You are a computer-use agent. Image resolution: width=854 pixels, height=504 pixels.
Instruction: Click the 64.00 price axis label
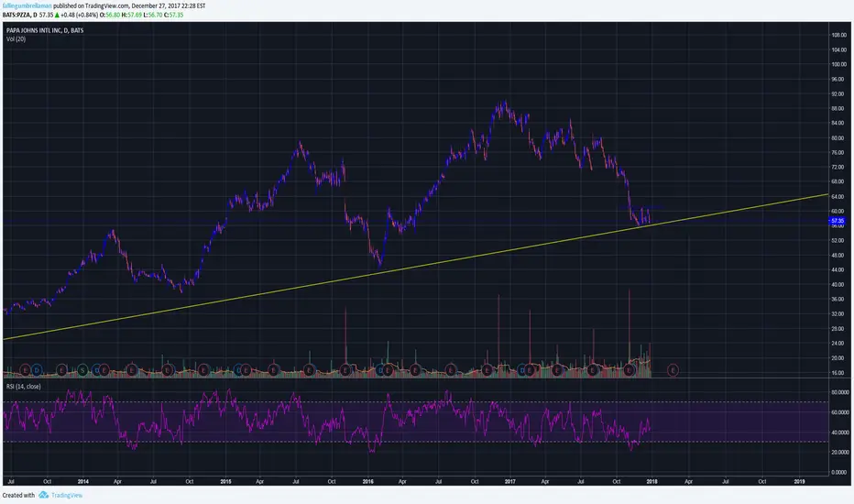pyautogui.click(x=838, y=197)
